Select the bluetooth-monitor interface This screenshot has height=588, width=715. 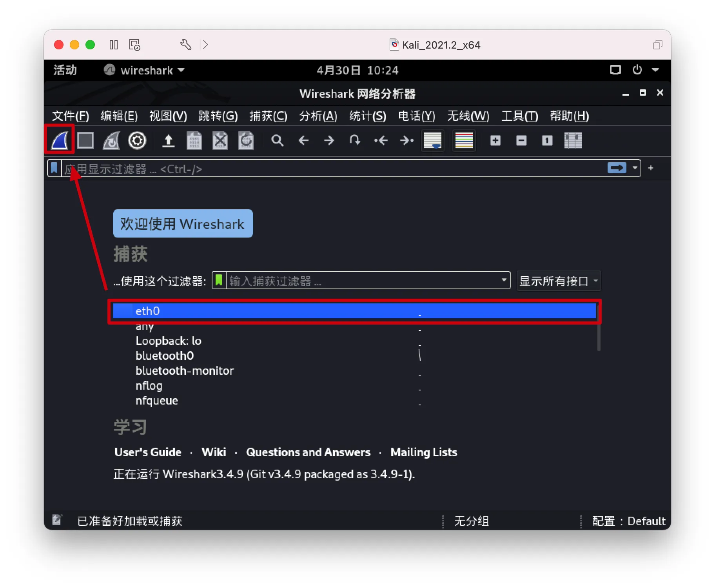pos(354,371)
